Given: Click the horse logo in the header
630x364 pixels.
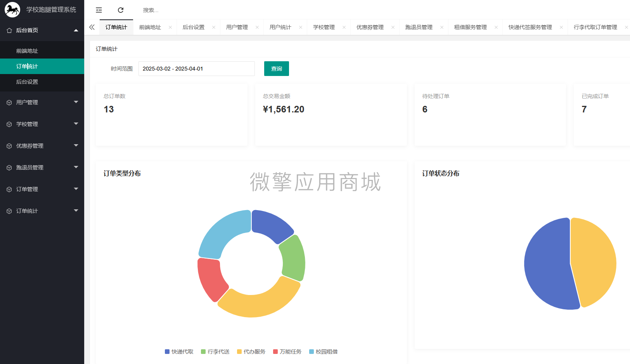Looking at the screenshot, I should coord(12,9).
